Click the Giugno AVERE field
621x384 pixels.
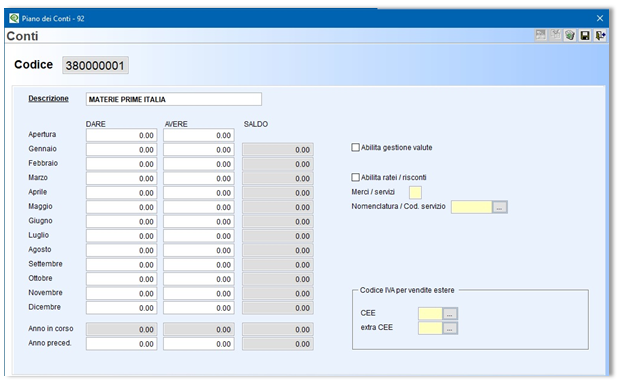pos(198,222)
